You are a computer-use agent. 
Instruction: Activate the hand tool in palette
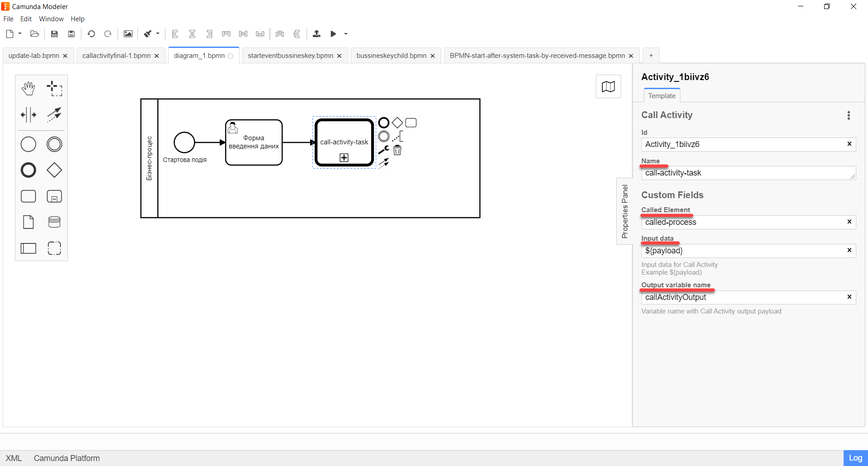[x=28, y=89]
